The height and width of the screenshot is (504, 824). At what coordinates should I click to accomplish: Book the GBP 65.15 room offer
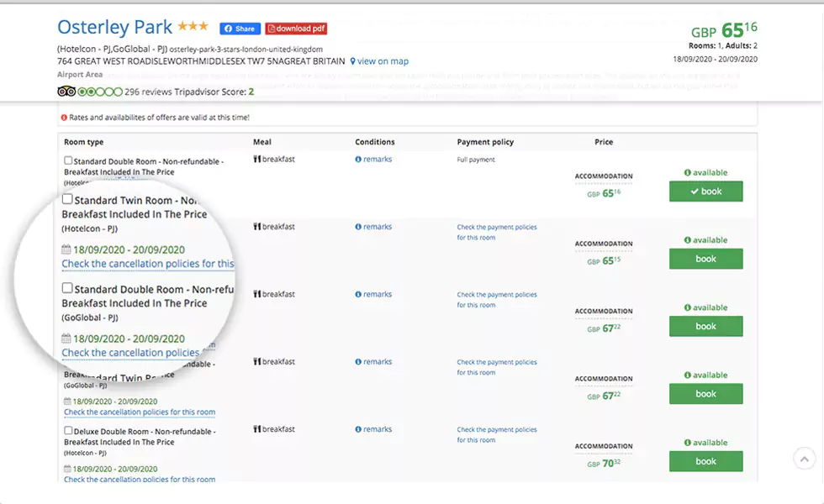pyautogui.click(x=705, y=259)
